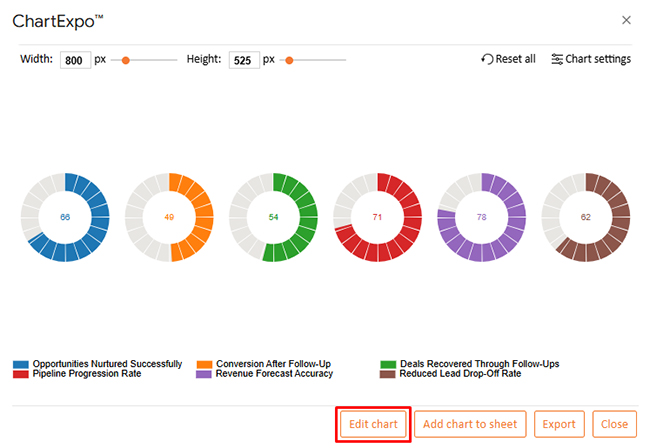
Task: Click the Edit chart button
Action: pyautogui.click(x=373, y=424)
